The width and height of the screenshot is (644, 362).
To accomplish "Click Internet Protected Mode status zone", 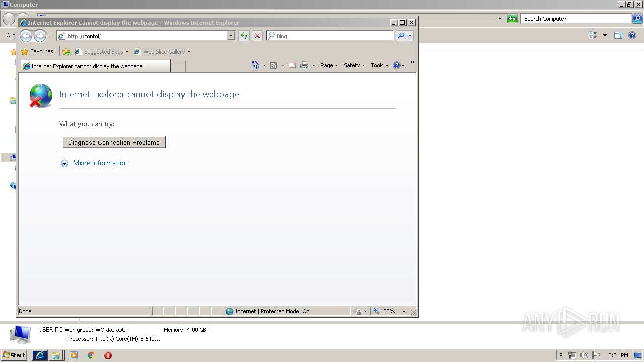I will coord(287,311).
